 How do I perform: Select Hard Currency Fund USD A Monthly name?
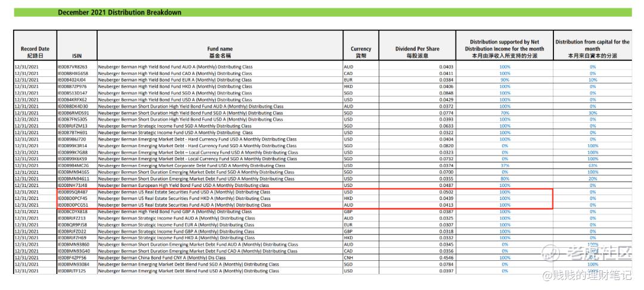(x=197, y=139)
